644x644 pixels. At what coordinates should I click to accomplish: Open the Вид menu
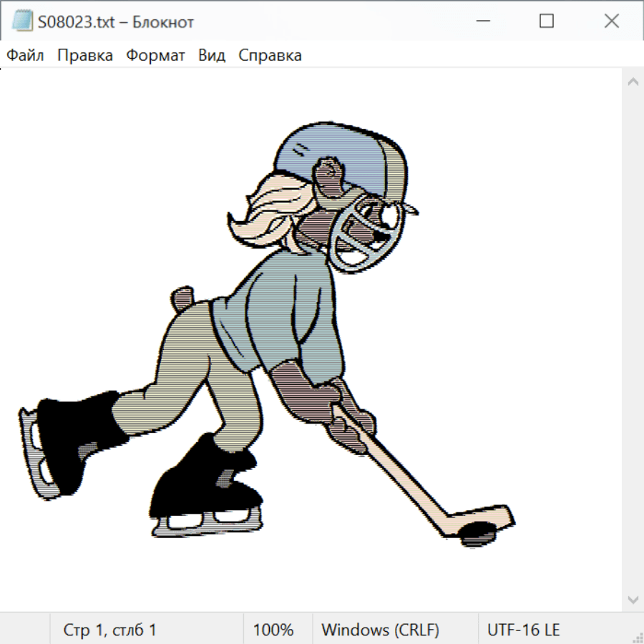211,56
